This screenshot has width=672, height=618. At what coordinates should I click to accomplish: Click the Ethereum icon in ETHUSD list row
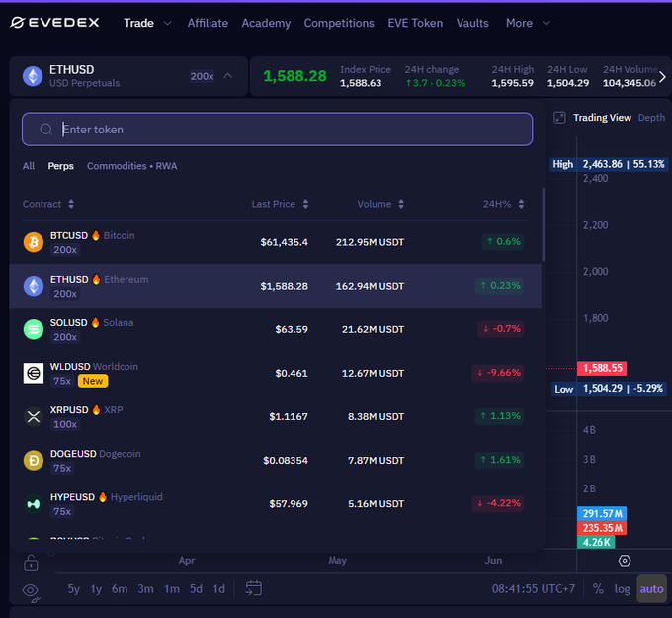34,286
